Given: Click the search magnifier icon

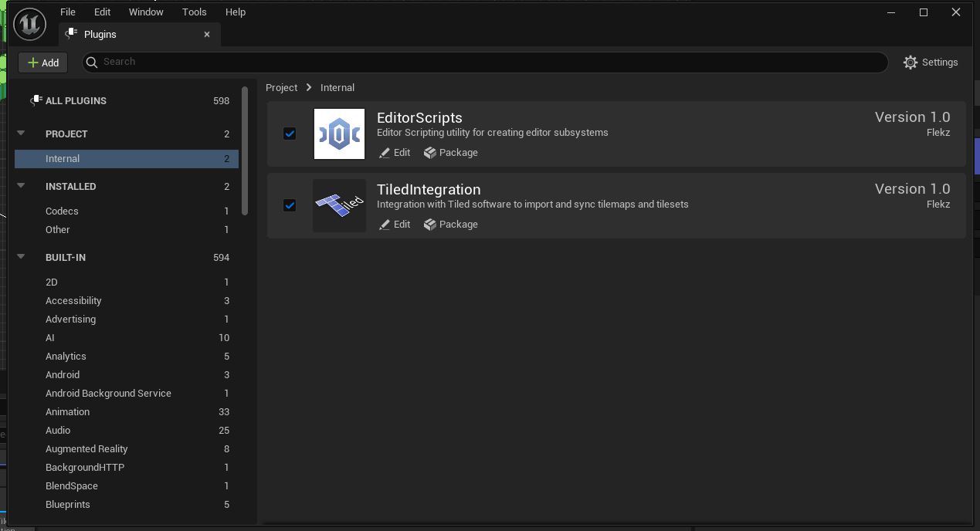Looking at the screenshot, I should pyautogui.click(x=92, y=62).
